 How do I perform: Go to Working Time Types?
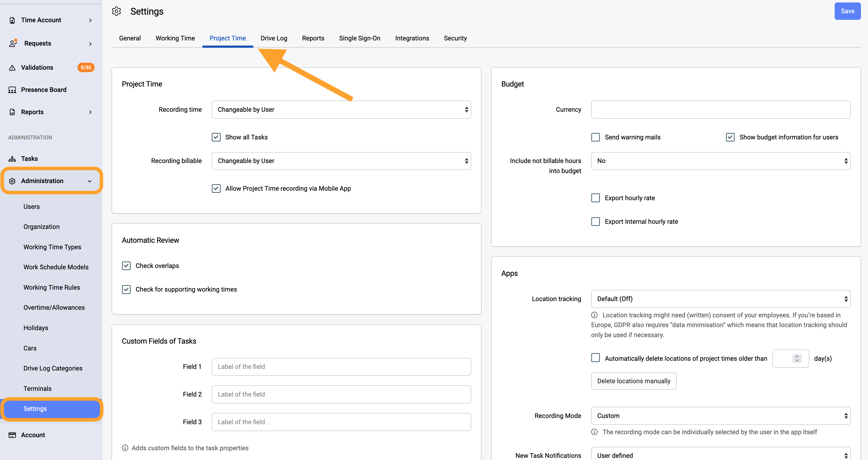[52, 247]
